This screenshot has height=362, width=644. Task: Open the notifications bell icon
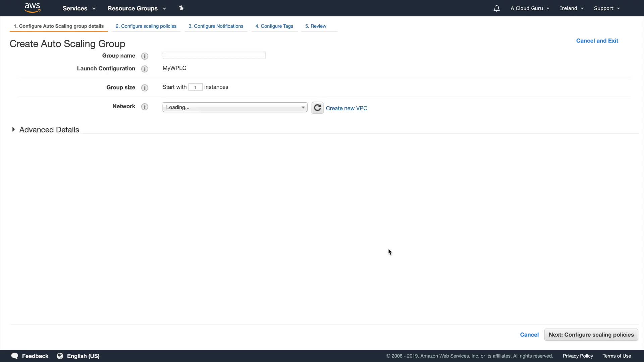tap(496, 8)
